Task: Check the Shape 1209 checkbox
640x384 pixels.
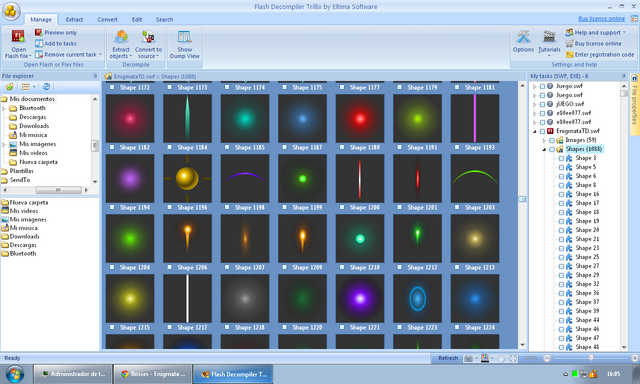Action: [284, 267]
